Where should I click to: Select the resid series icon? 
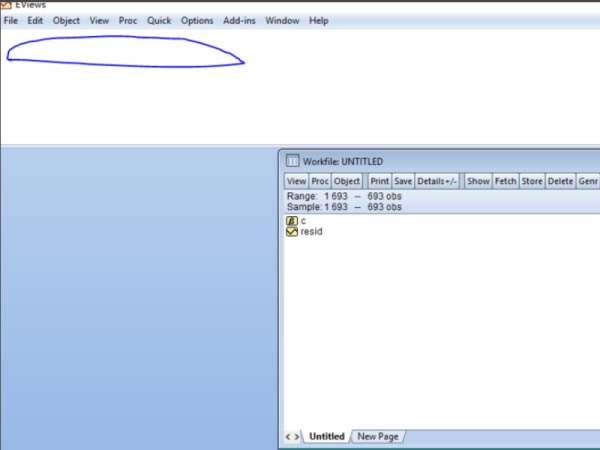[292, 232]
